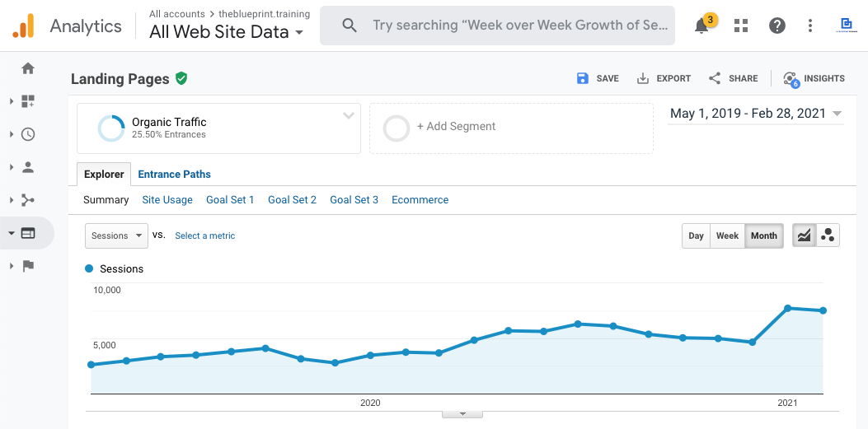Open the Realtime clock sidebar icon
This screenshot has height=429, width=868.
tap(28, 134)
